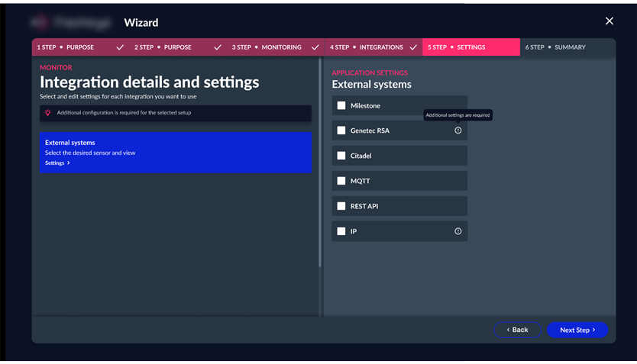Click the info icon beside Genetec RSA
This screenshot has width=637, height=364.
(x=458, y=130)
